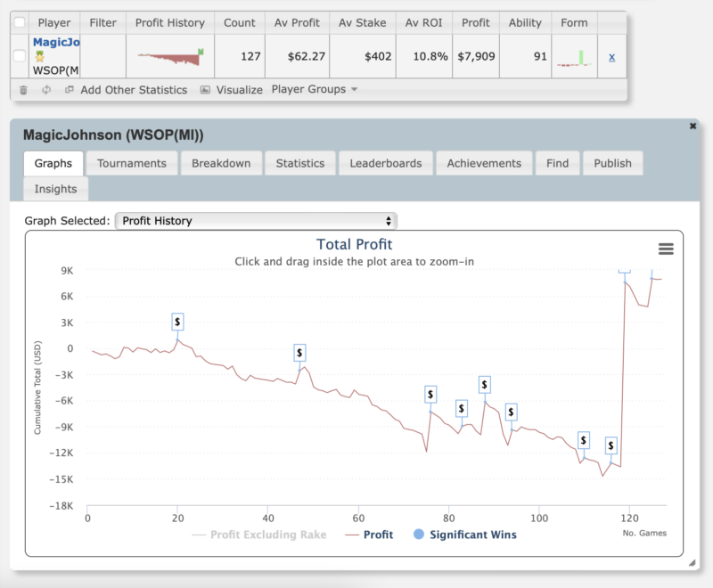The height and width of the screenshot is (588, 713).
Task: Check the MagicJohnson row checkbox
Action: coord(20,57)
